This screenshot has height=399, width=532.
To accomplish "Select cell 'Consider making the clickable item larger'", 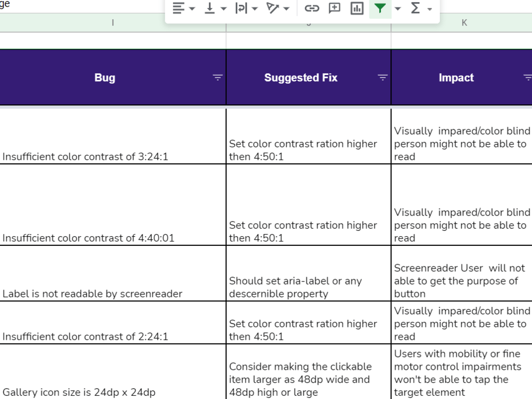I will [309, 372].
